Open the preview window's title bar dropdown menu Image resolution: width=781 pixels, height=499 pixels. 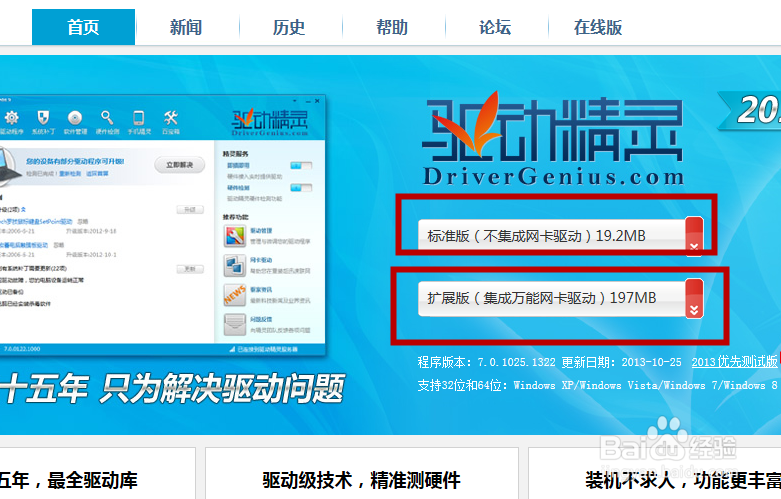295,101
